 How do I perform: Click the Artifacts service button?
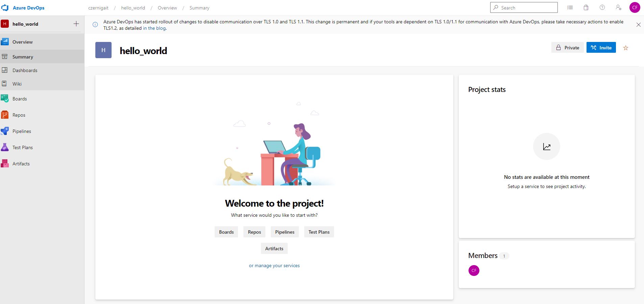(274, 249)
